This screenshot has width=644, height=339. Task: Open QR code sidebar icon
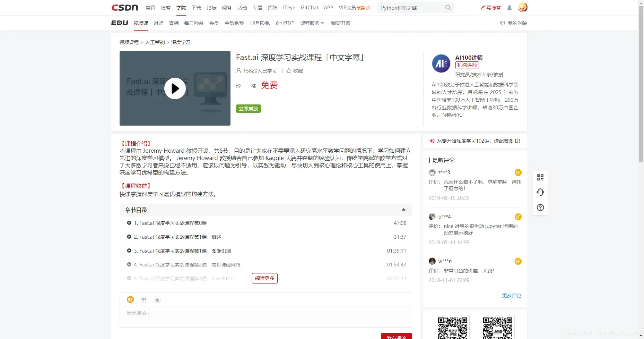(540, 177)
